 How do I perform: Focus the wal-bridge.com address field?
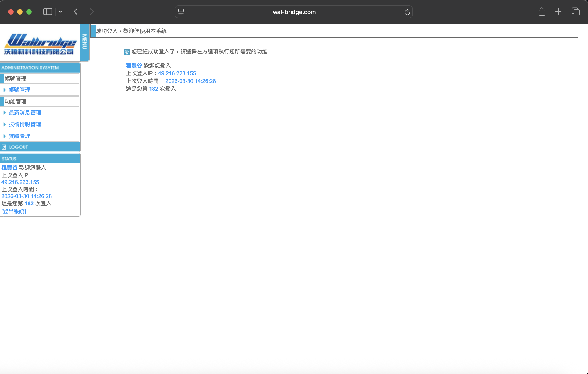point(294,12)
